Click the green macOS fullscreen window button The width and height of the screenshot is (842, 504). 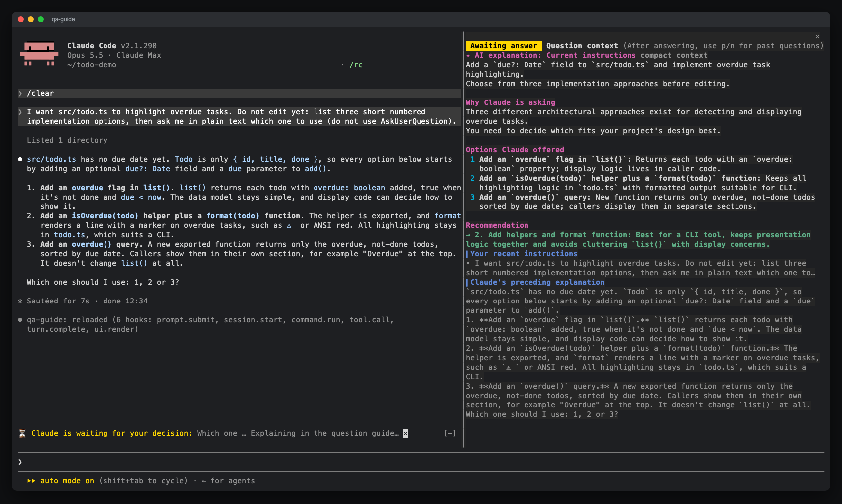click(41, 19)
